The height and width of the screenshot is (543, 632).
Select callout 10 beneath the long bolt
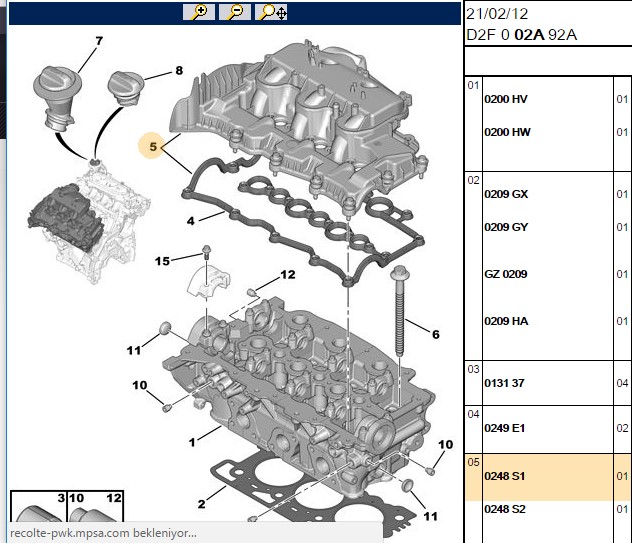(x=445, y=445)
